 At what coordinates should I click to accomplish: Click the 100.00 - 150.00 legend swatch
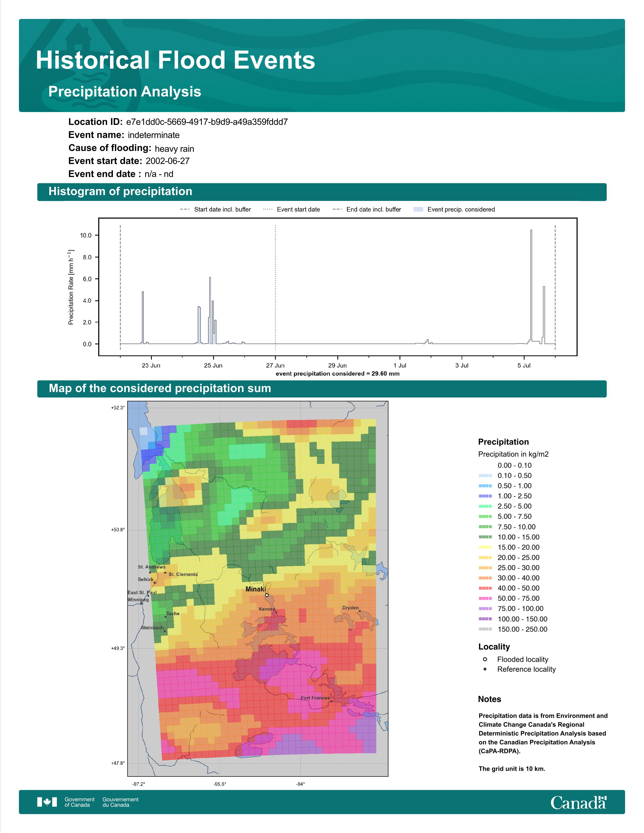coord(485,619)
